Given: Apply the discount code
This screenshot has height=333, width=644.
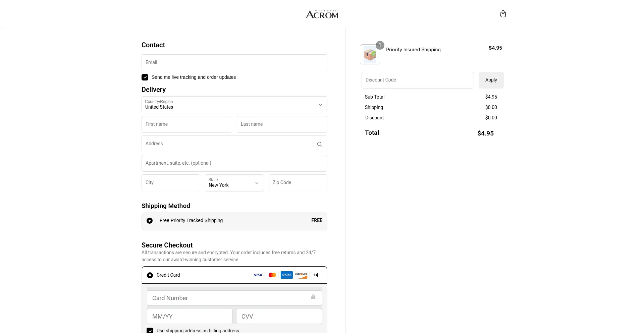Looking at the screenshot, I should [491, 80].
